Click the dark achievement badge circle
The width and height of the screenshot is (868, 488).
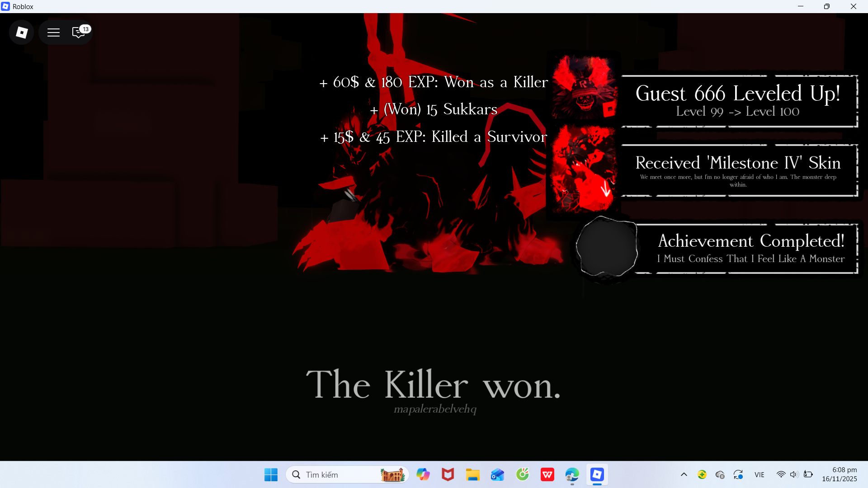[x=607, y=247]
